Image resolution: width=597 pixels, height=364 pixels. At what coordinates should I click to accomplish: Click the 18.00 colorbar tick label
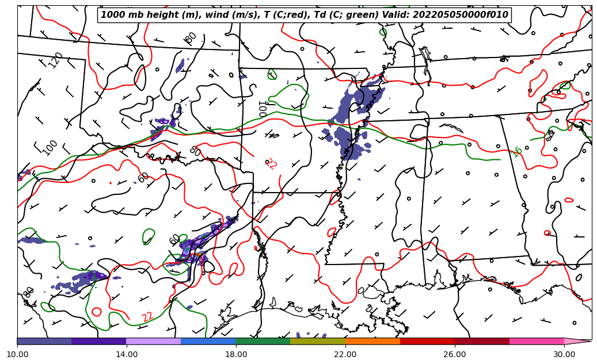click(236, 354)
